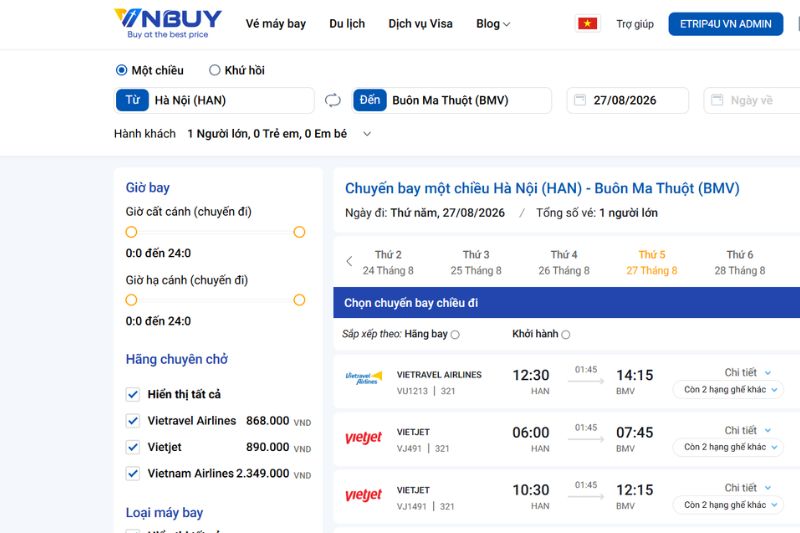
Task: Change the 27/08/2026 departure date field
Action: point(628,100)
